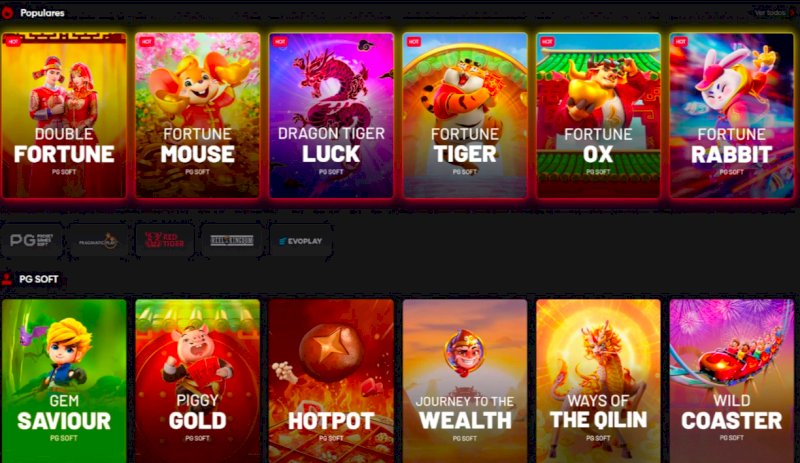Click the PG SOFT section heading
800x463 pixels.
[39, 279]
